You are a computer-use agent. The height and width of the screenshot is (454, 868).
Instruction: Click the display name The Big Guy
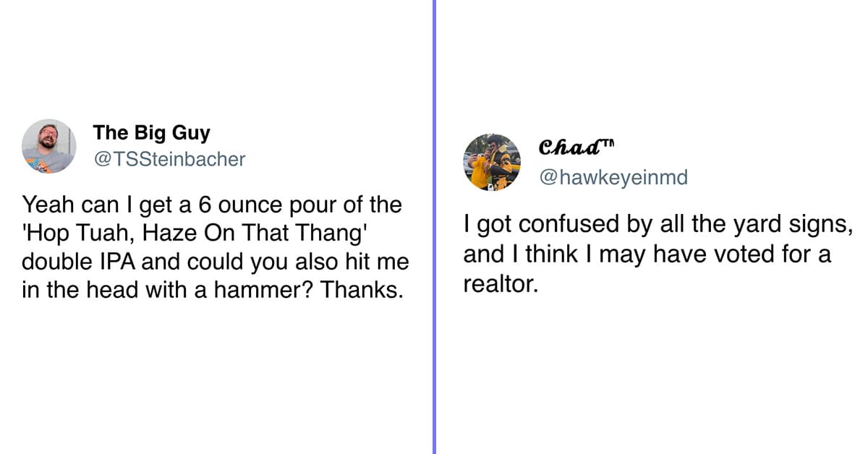[151, 134]
